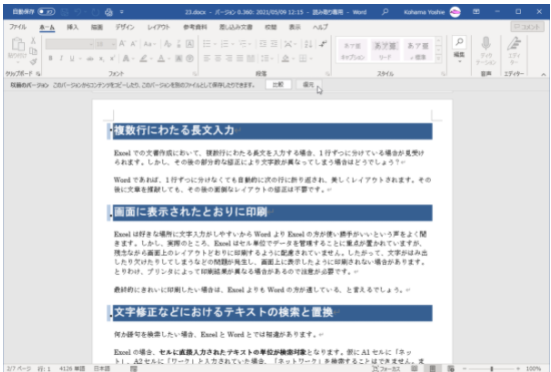Click the Character Shading icon
The image size is (551, 372).
(179, 58)
